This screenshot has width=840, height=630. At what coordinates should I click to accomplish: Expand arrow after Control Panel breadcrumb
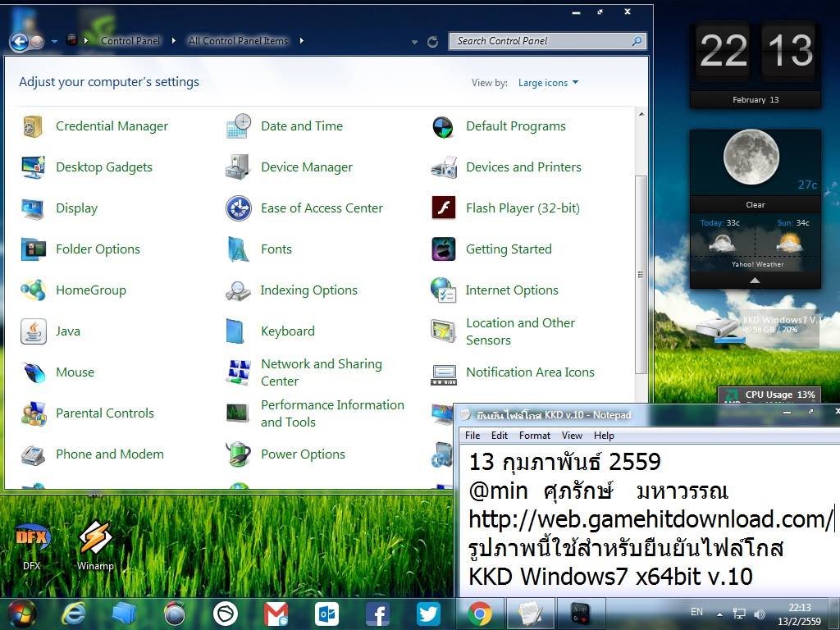(x=174, y=41)
